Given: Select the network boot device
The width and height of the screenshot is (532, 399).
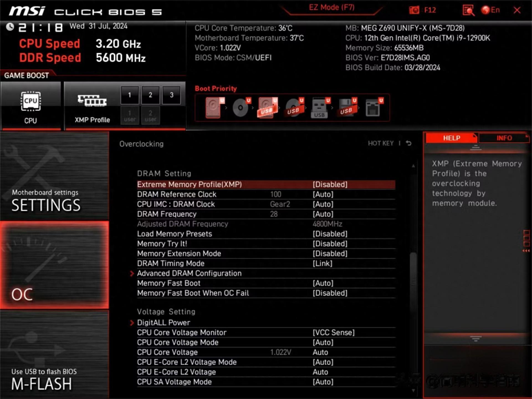Looking at the screenshot, I should click(374, 108).
